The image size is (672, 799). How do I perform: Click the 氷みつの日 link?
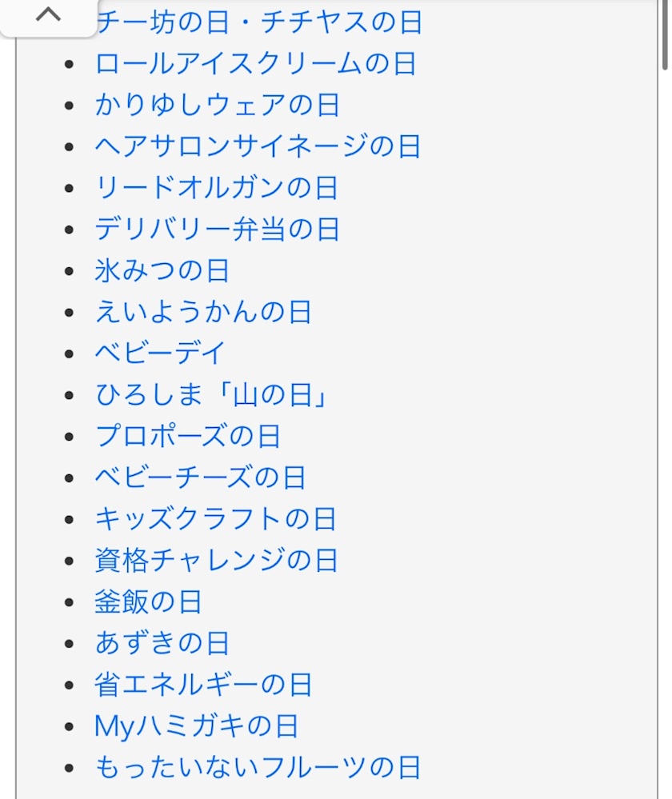162,271
